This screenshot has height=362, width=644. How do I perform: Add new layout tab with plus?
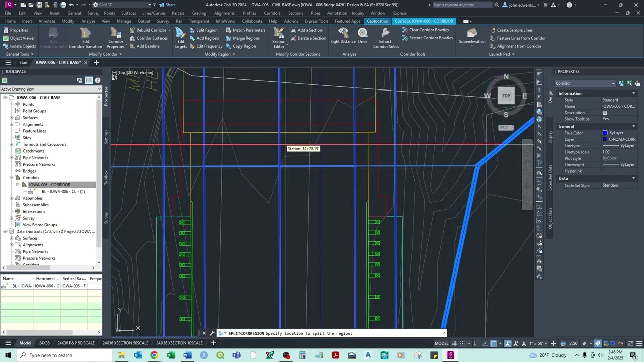(213, 343)
